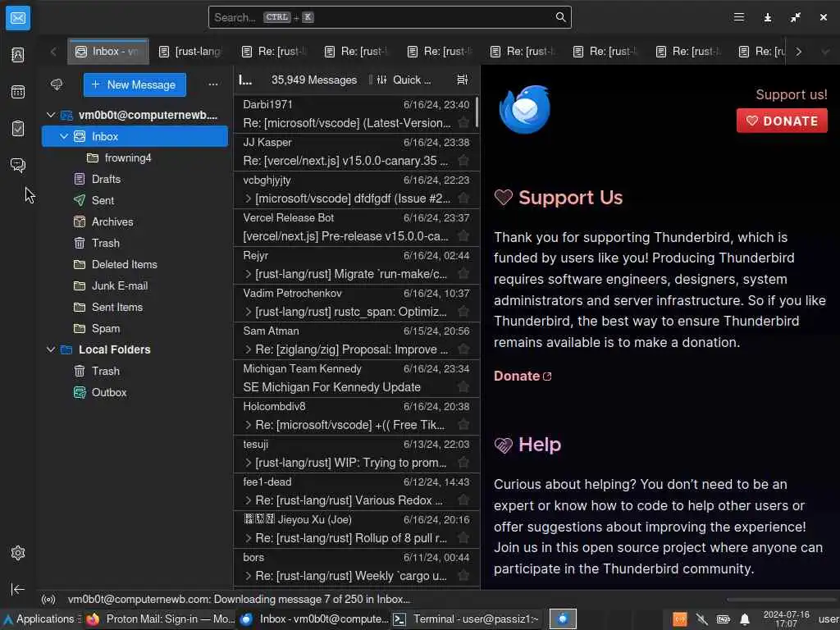Click muted network icon in tray
This screenshot has height=630, width=840.
coord(701,619)
